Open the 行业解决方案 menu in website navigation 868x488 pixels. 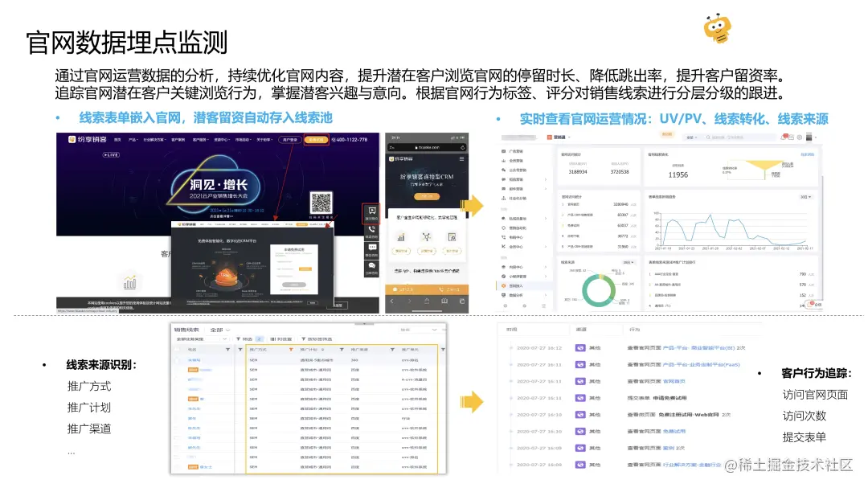tap(154, 140)
